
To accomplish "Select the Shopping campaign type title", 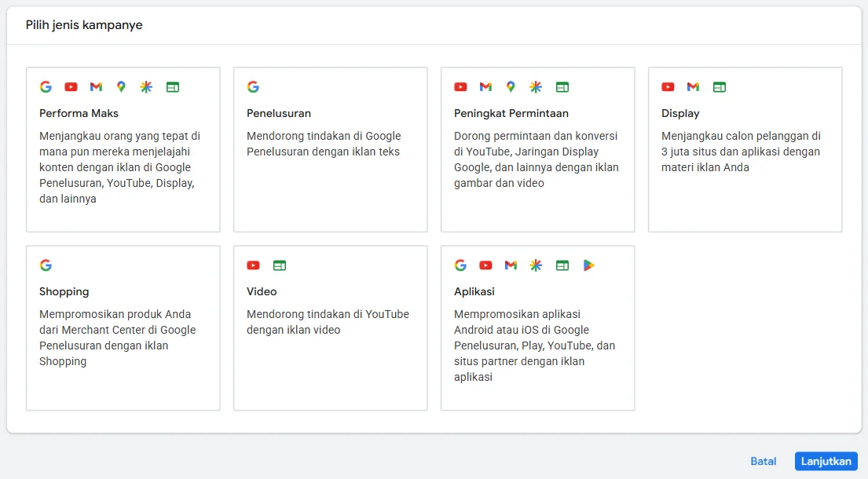I will pos(64,291).
